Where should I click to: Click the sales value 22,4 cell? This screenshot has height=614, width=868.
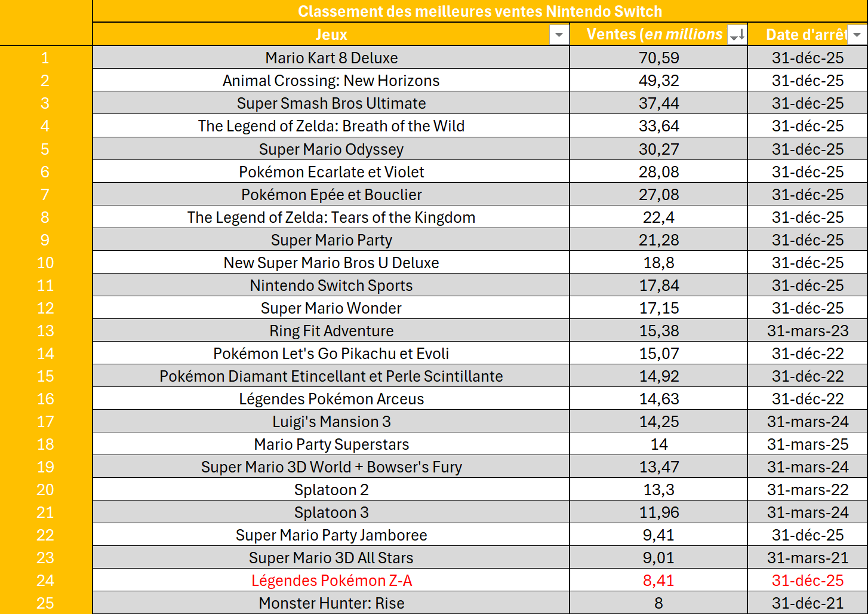tap(658, 217)
